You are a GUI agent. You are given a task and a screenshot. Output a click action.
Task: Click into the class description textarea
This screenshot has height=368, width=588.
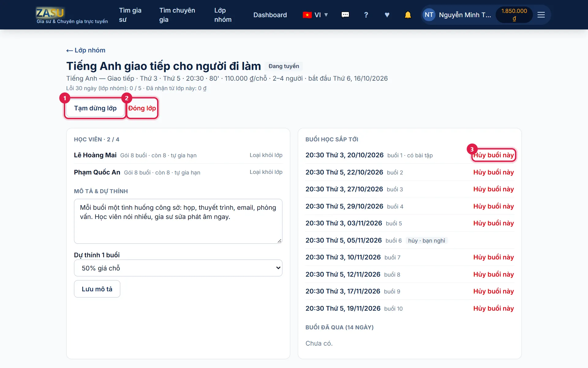pyautogui.click(x=178, y=221)
